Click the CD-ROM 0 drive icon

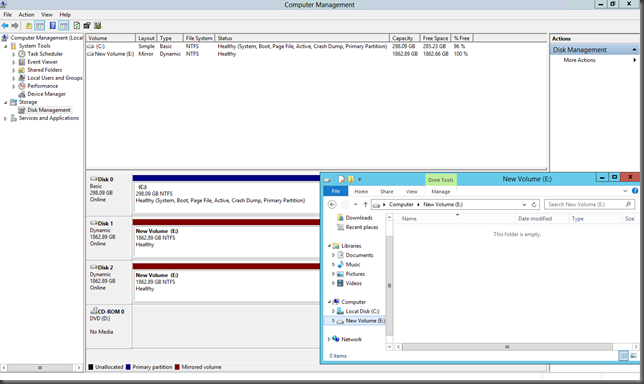click(x=93, y=311)
